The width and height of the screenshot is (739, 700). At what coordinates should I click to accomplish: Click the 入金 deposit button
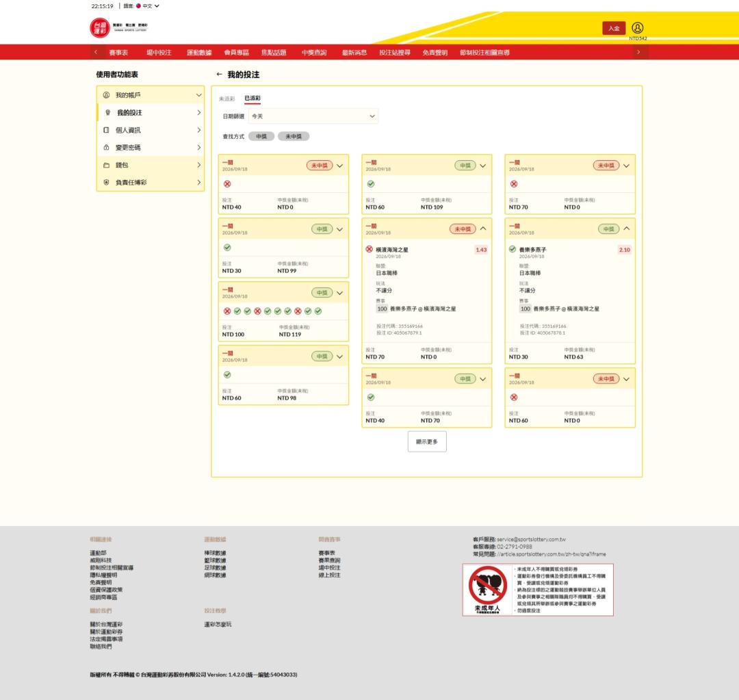[614, 28]
